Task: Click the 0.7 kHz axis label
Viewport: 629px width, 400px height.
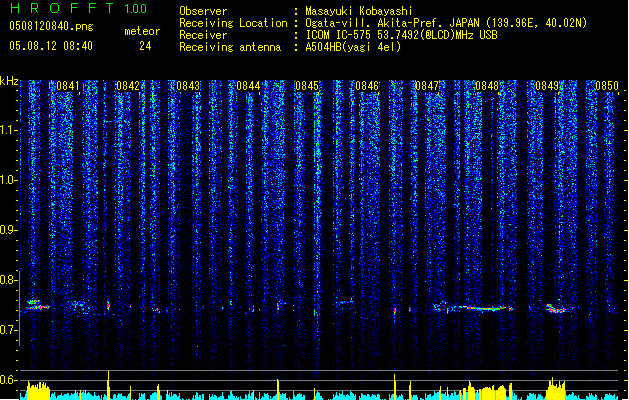Action: 9,330
